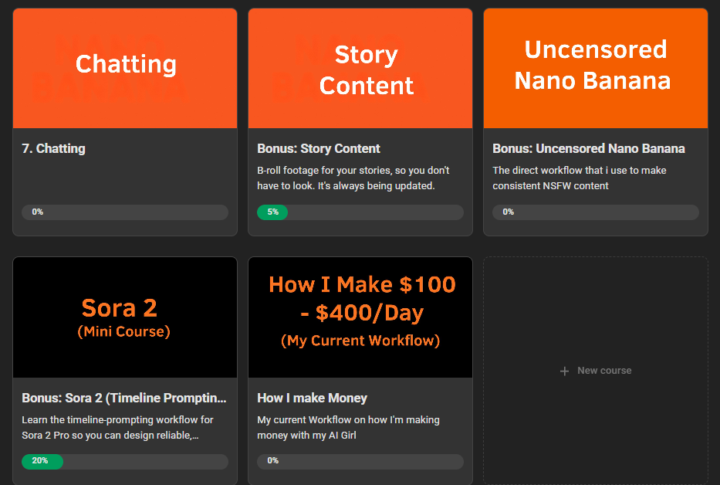Click the How I make Money progress bar
The image size is (720, 485).
tap(360, 461)
